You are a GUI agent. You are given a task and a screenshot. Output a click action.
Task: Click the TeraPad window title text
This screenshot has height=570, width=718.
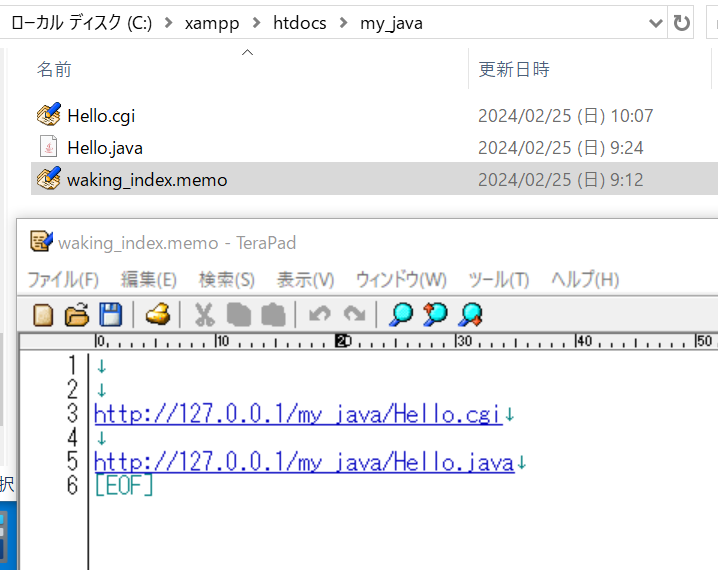(x=177, y=243)
